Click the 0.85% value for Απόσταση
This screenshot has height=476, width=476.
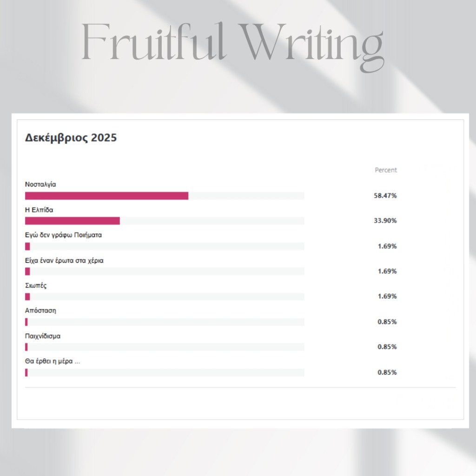[387, 322]
